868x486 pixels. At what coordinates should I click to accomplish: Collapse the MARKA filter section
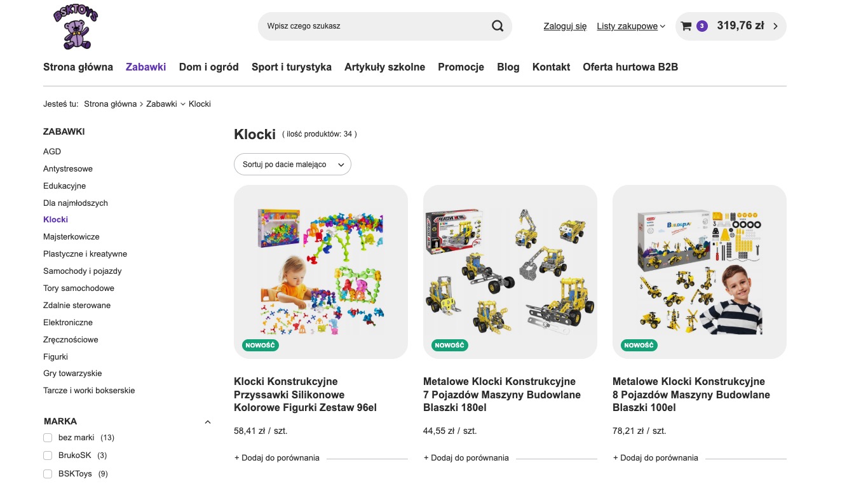[x=207, y=422]
